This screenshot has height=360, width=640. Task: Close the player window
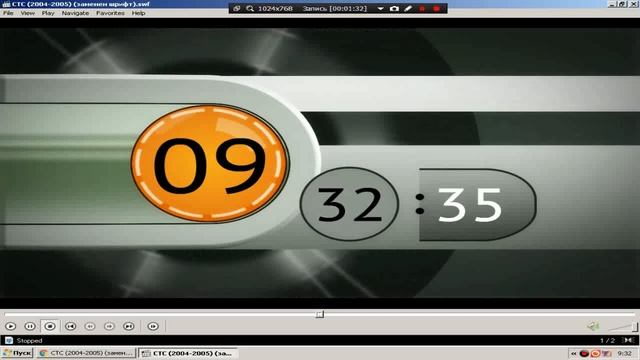click(x=633, y=4)
